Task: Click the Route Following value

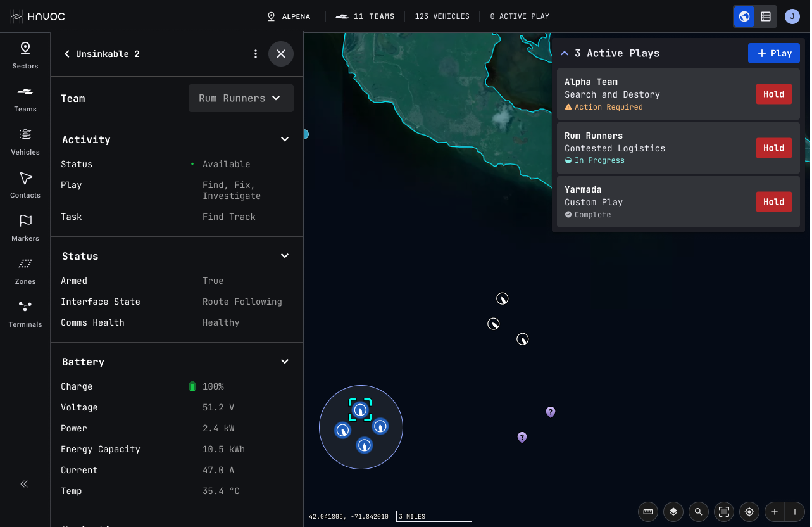Action: tap(242, 302)
